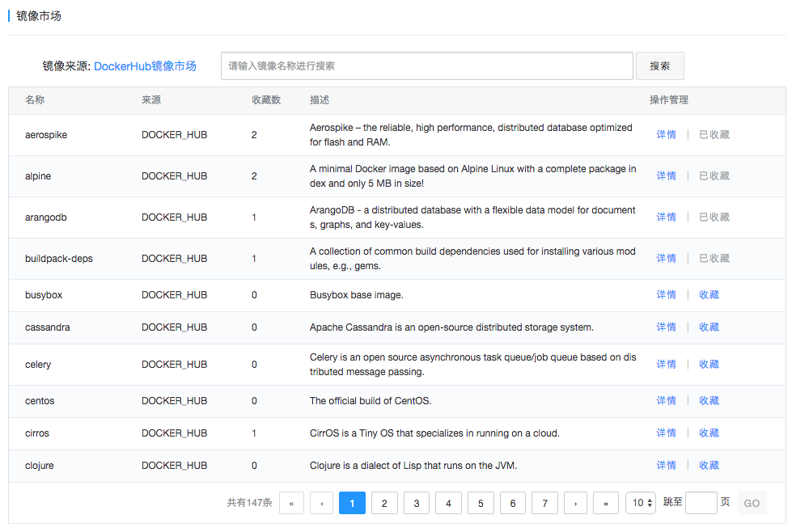This screenshot has width=792, height=532.
Task: Open 详情 for the cirros image
Action: pyautogui.click(x=666, y=433)
